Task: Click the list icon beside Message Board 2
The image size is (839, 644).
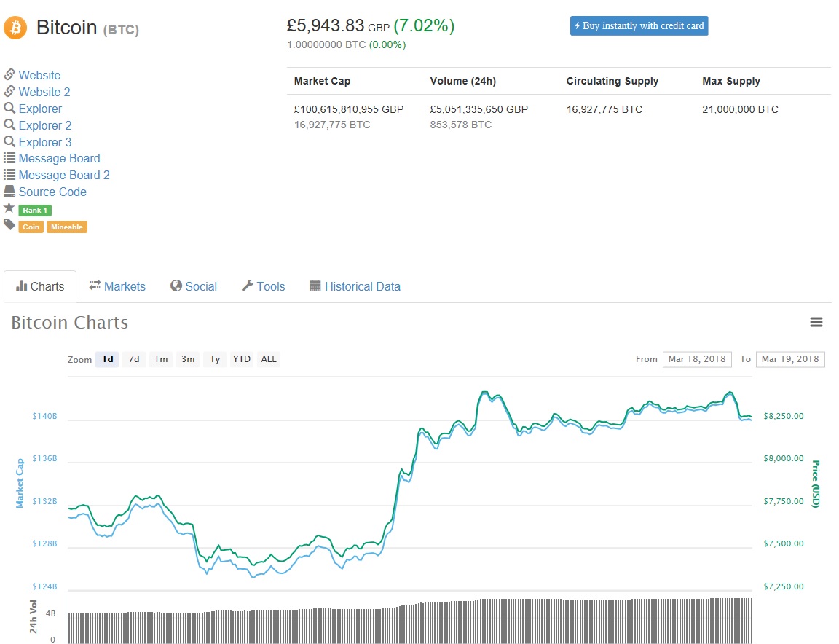Action: 9,175
